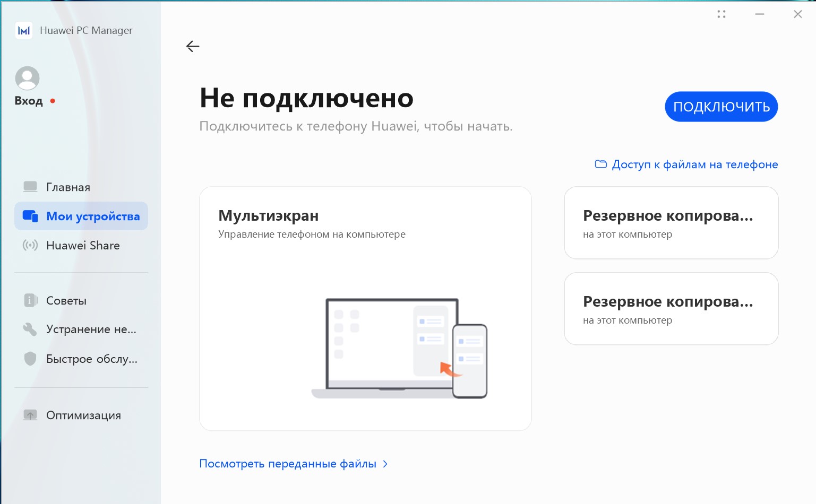Click the Главная monitor icon

click(x=30, y=187)
